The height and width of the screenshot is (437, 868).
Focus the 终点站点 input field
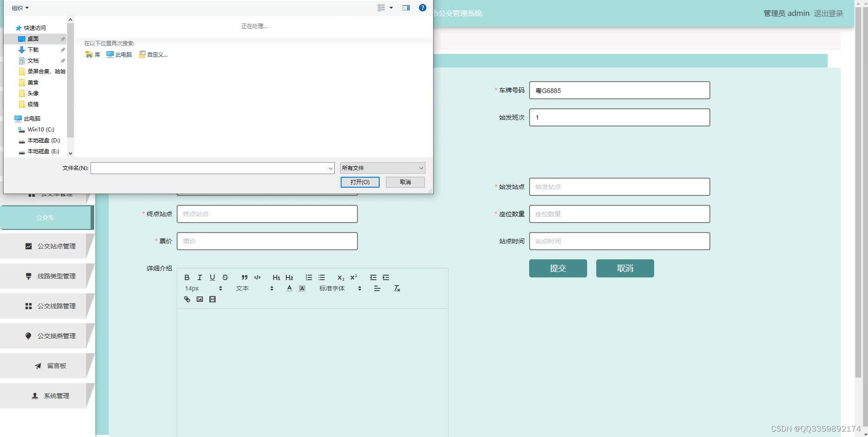pos(267,214)
